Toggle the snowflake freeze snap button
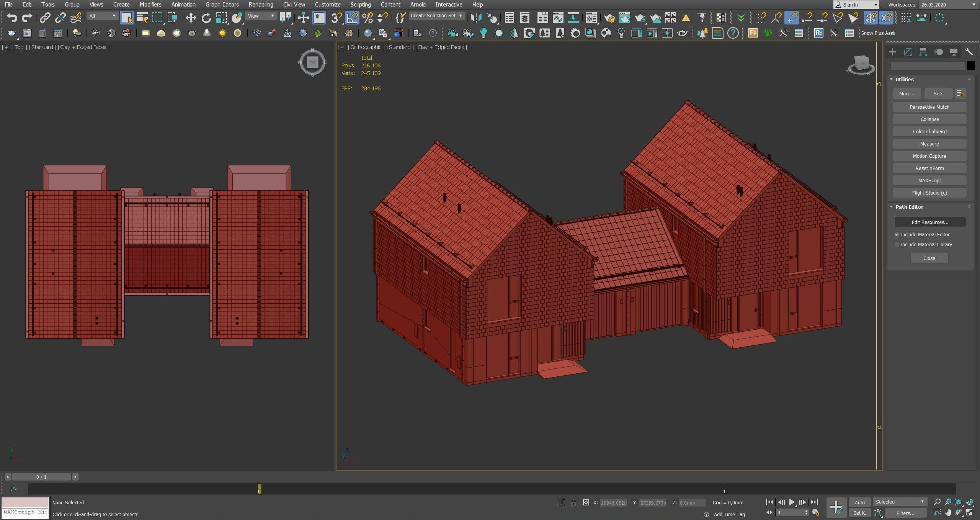 pyautogui.click(x=871, y=18)
